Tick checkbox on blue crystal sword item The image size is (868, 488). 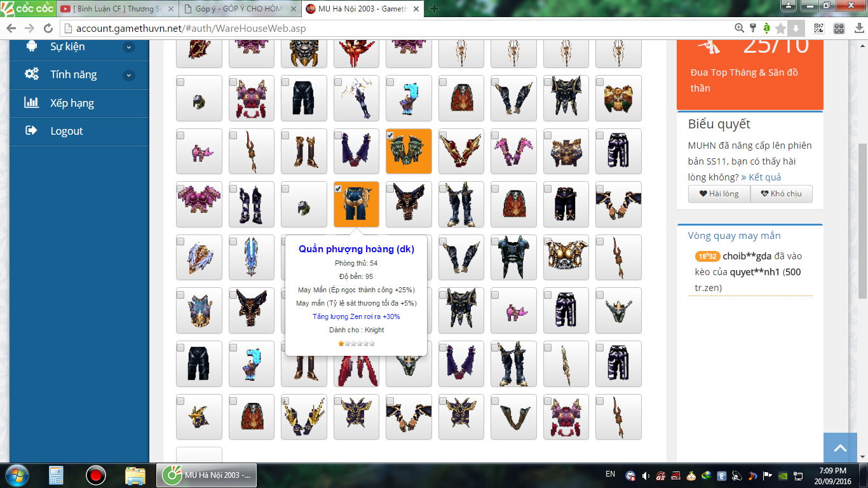coord(233,241)
